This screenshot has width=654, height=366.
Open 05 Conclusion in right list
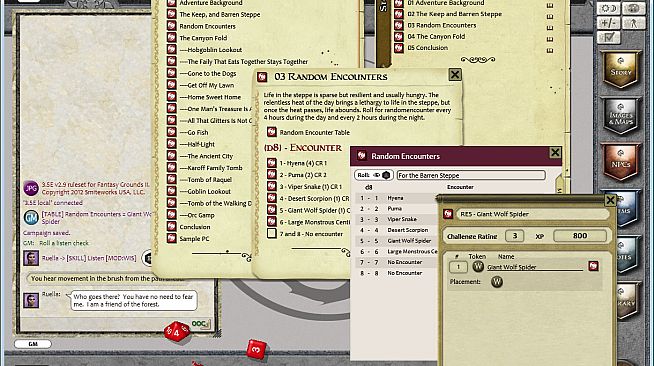point(428,48)
